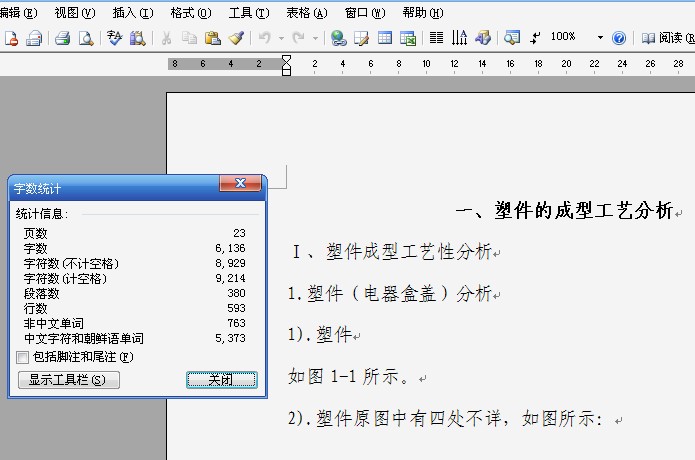
Task: Click 字符数(不计空格) value 8,929
Action: [230, 263]
